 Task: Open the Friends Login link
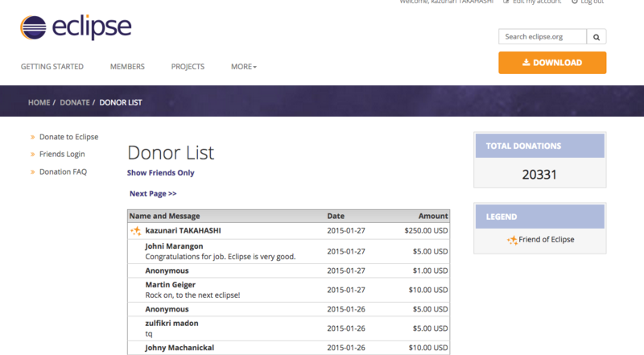coord(62,154)
